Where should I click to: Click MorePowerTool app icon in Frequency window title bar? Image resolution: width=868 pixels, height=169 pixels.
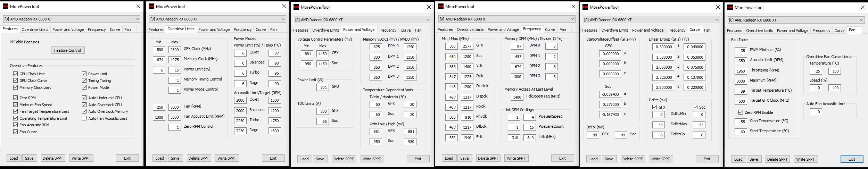[x=441, y=6]
